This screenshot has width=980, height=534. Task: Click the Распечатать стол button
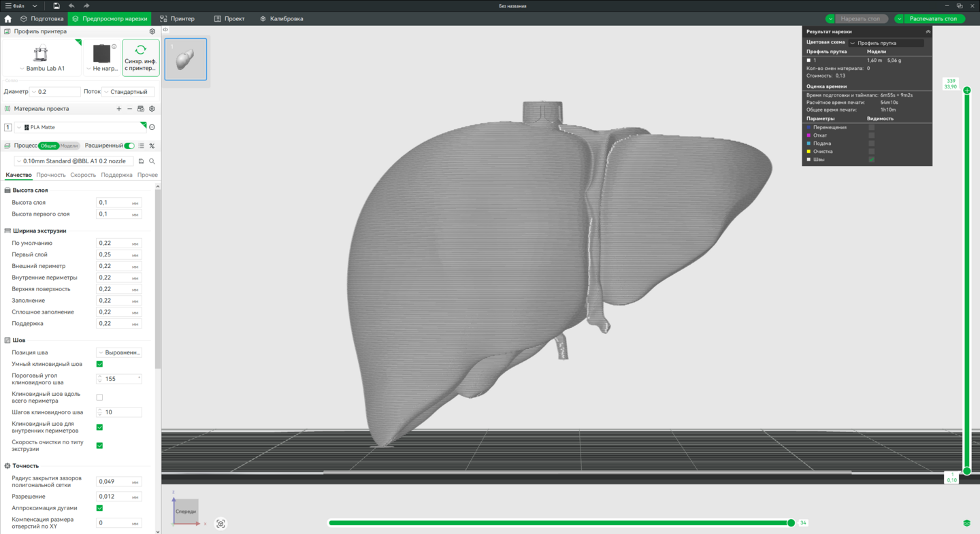pyautogui.click(x=934, y=19)
